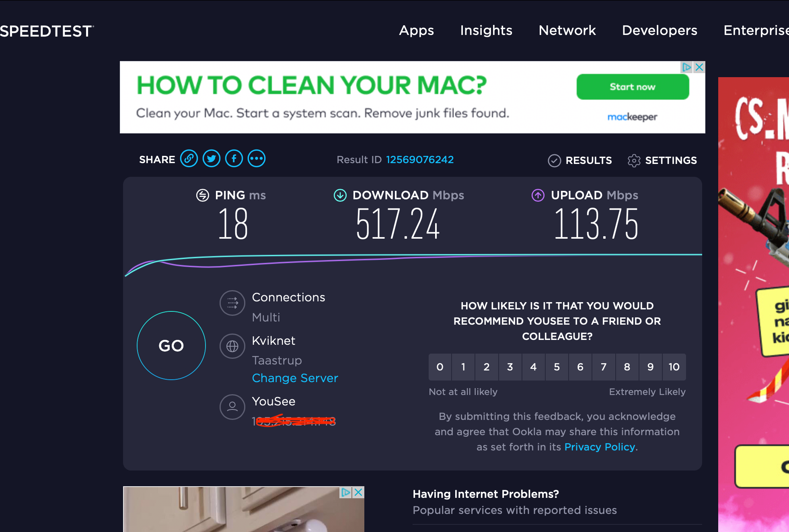Viewport: 789px width, 532px height.
Task: Open the Insights menu
Action: (486, 31)
